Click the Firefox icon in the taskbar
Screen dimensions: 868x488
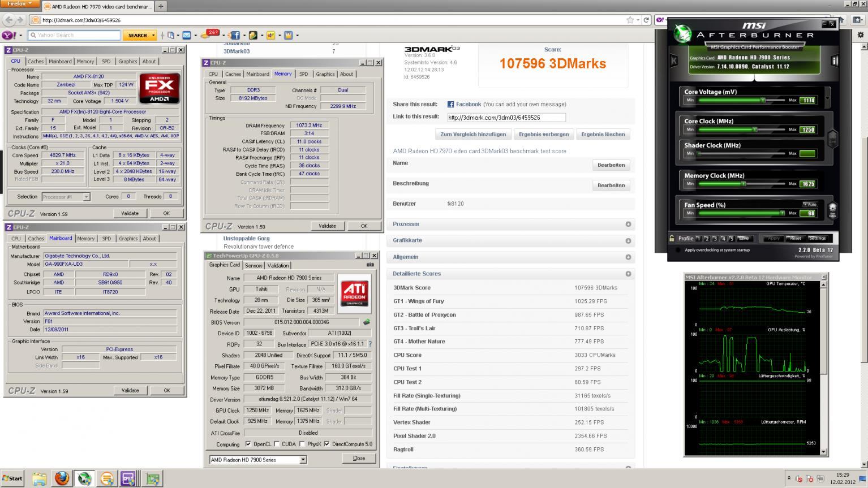[62, 479]
